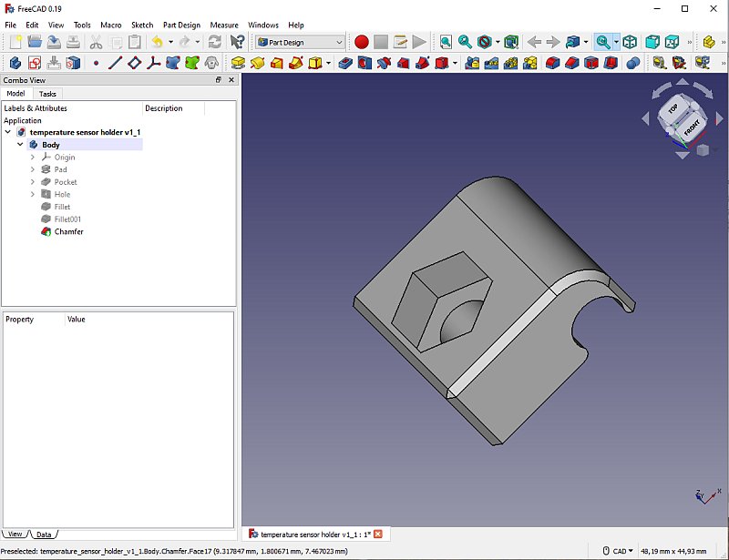This screenshot has height=560, width=729.
Task: Click the Create datum point icon
Action: (97, 63)
